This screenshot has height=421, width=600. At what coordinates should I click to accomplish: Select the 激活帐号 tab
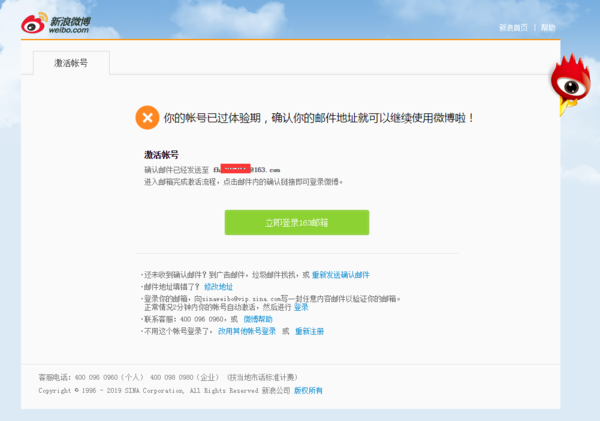[x=71, y=63]
